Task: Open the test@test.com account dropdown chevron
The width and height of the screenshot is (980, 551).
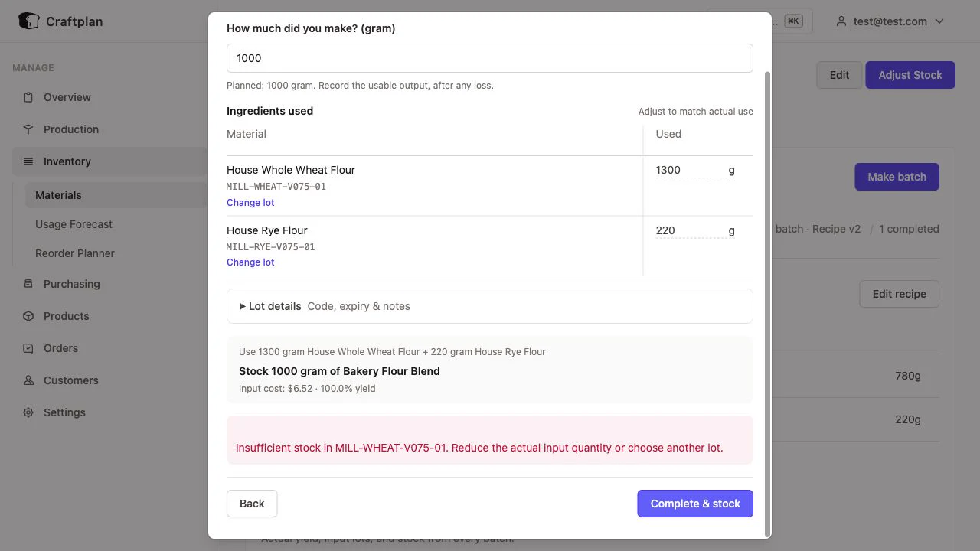Action: pyautogui.click(x=939, y=21)
